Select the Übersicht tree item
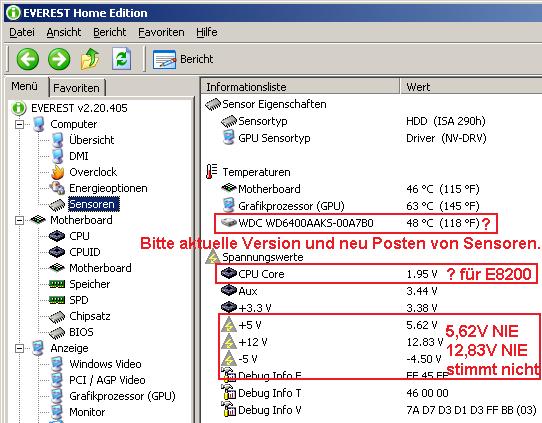The width and height of the screenshot is (542, 423). pyautogui.click(x=92, y=140)
